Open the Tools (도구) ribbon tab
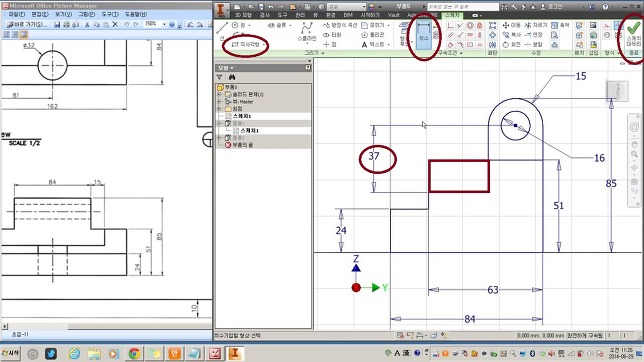Image resolution: width=644 pixels, height=362 pixels. [x=282, y=15]
